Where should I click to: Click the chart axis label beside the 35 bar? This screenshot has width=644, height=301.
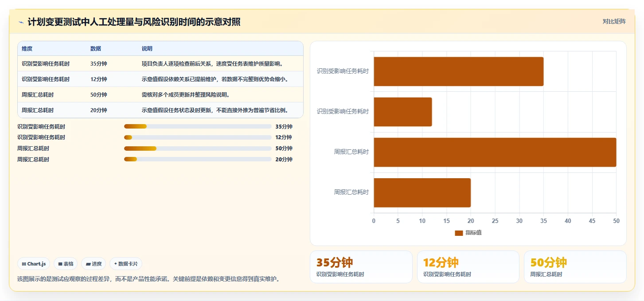pyautogui.click(x=343, y=71)
